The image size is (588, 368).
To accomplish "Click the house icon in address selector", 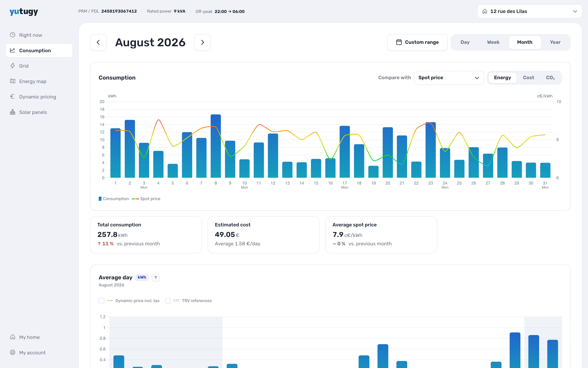I will pyautogui.click(x=485, y=11).
